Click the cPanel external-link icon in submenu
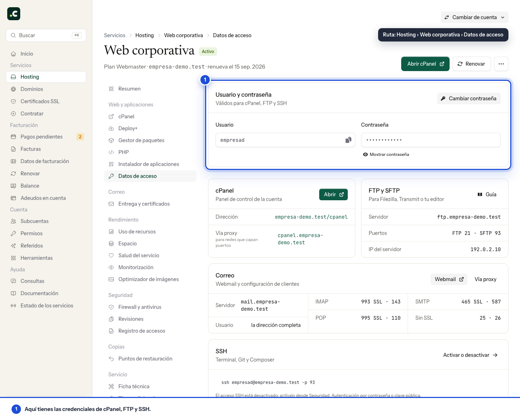This screenshot has height=420, width=520. 111,117
